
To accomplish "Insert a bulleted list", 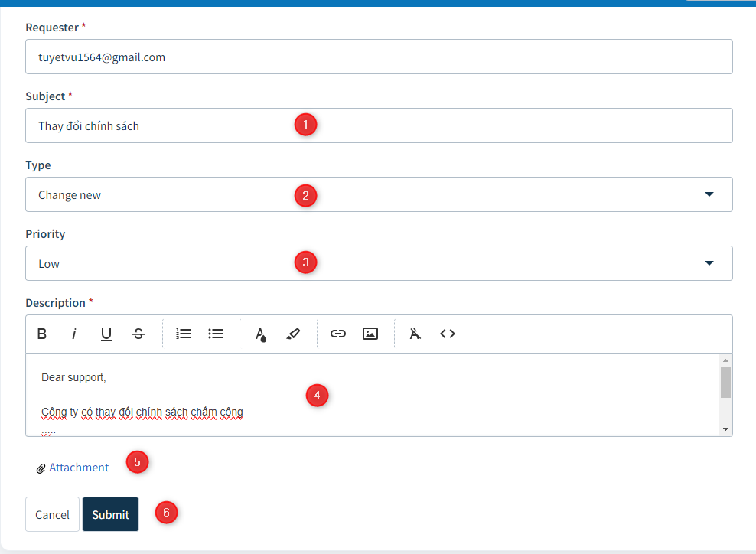I will (x=216, y=334).
